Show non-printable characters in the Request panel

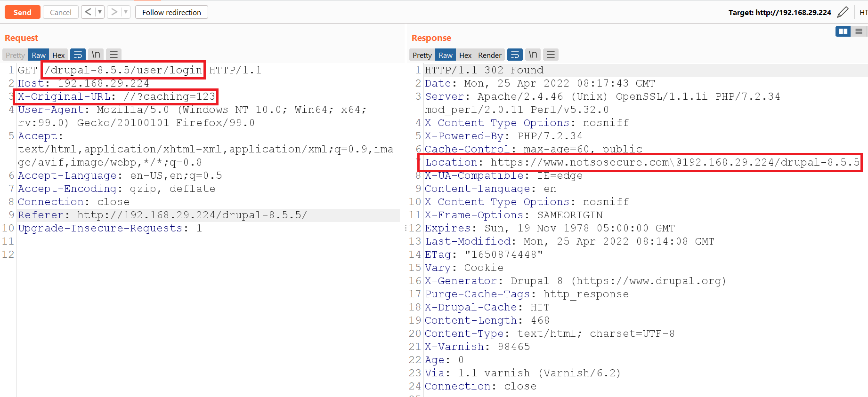click(x=96, y=55)
